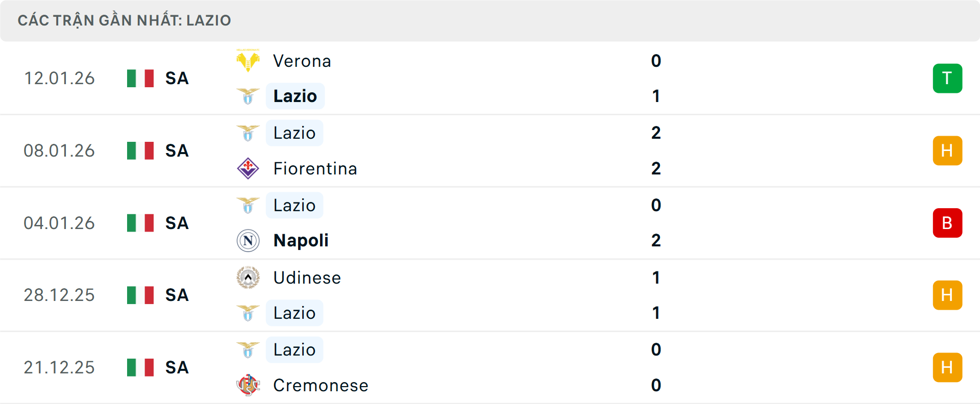Click the Udinese club crest icon
Viewport: 980px width, 404px height.
pos(248,277)
